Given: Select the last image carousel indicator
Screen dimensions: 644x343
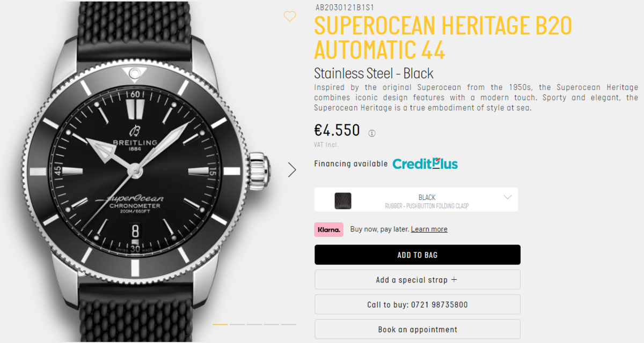Looking at the screenshot, I should pos(289,324).
